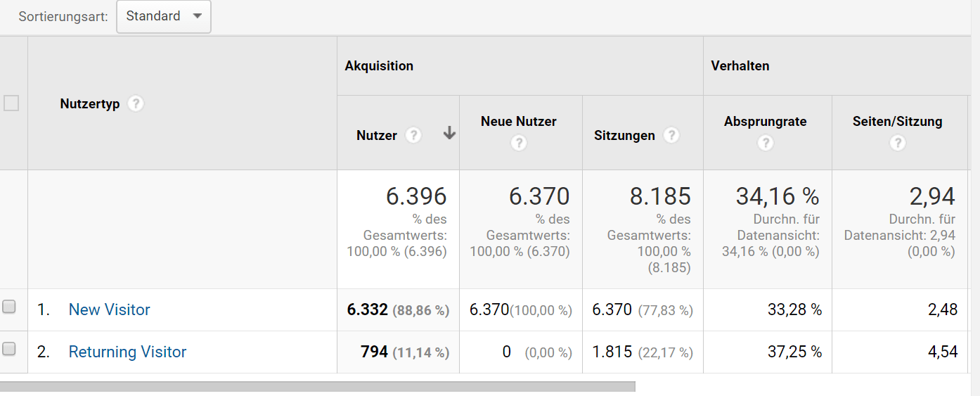Click the Nutzer column header label
Image resolution: width=980 pixels, height=396 pixels.
377,136
